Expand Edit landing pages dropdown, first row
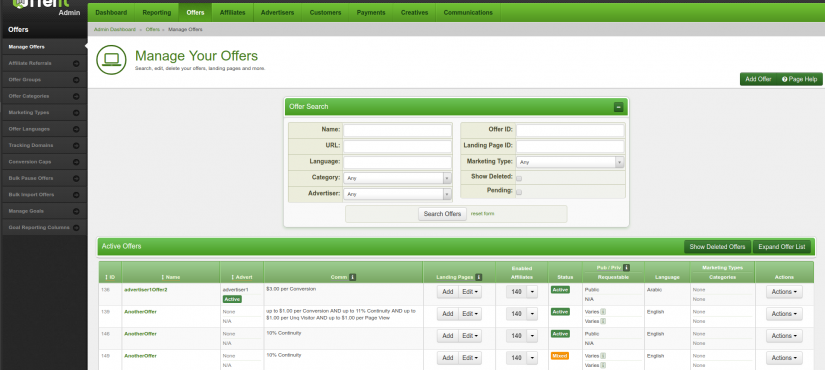Viewport: 825px width, 370px height. click(x=470, y=292)
